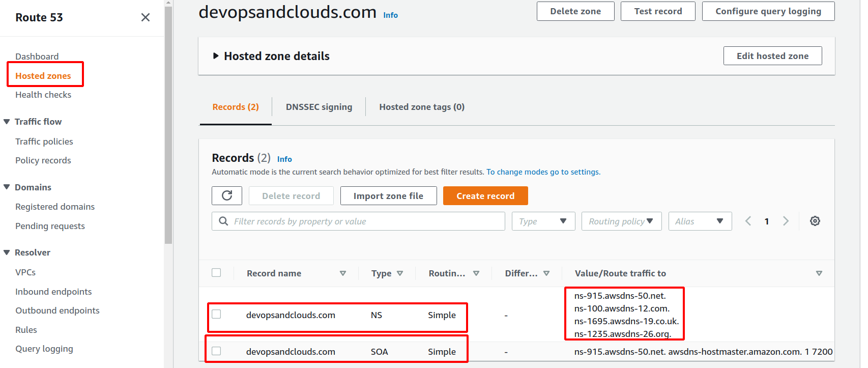Sort records by Type column arrow
The height and width of the screenshot is (368, 868).
click(400, 273)
